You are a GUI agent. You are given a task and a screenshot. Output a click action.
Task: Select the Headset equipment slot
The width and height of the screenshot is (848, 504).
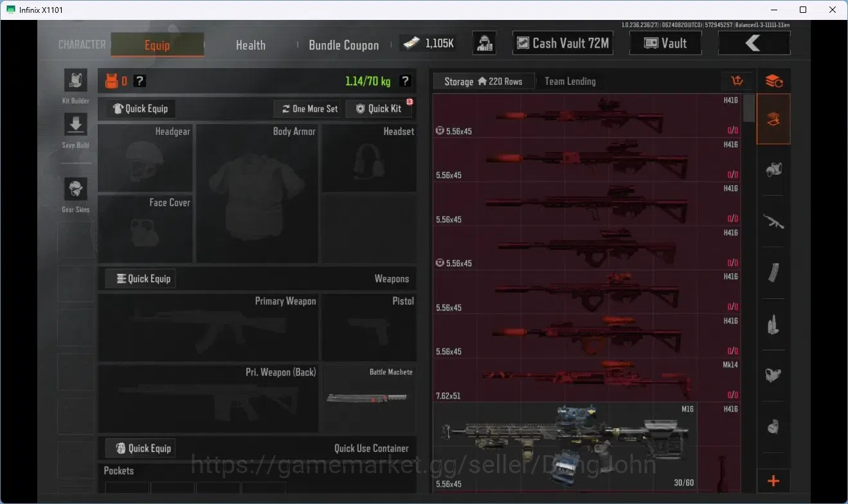tap(369, 158)
